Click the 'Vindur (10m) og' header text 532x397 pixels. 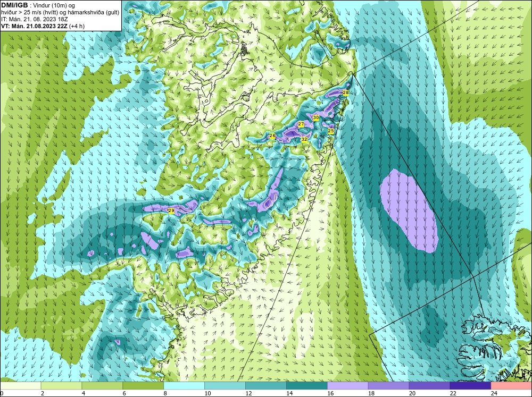tap(54, 5)
